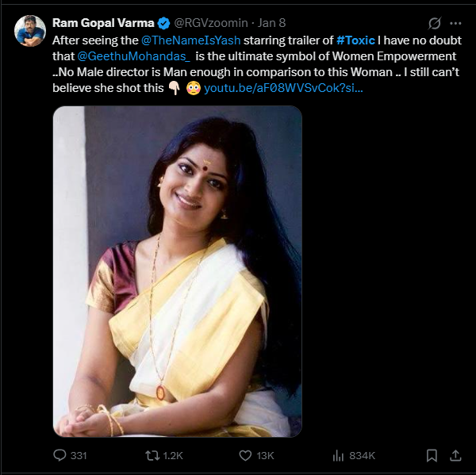Open the attached photo of woman in saree
Screen dimensions: 476x475
177,271
